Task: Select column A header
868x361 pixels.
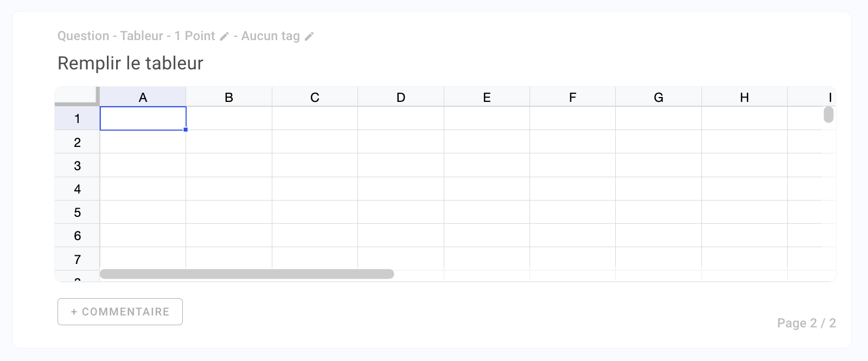Action: point(143,97)
